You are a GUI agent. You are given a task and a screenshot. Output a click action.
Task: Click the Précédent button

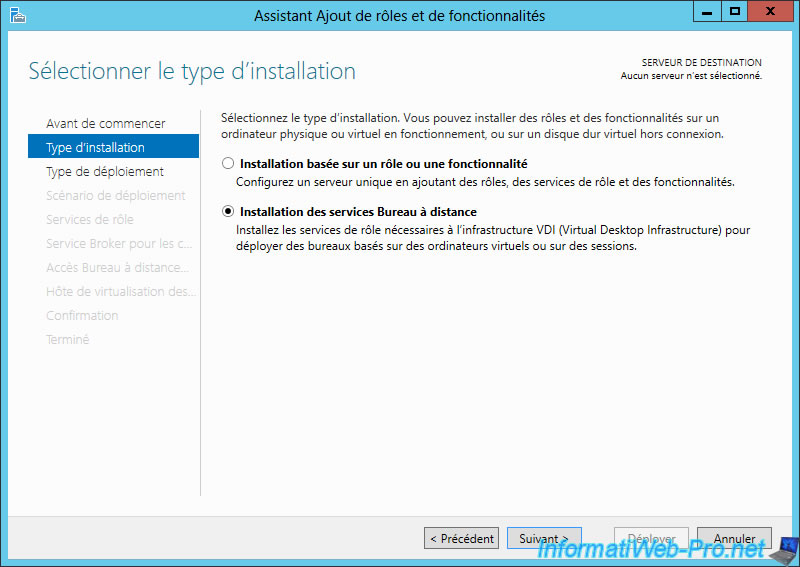click(461, 538)
